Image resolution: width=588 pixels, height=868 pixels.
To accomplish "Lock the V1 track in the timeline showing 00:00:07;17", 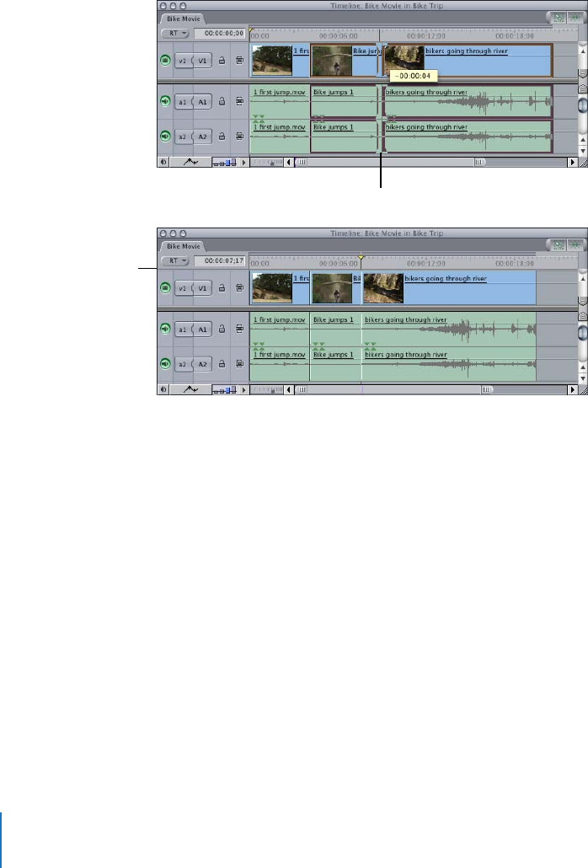I will pyautogui.click(x=222, y=288).
